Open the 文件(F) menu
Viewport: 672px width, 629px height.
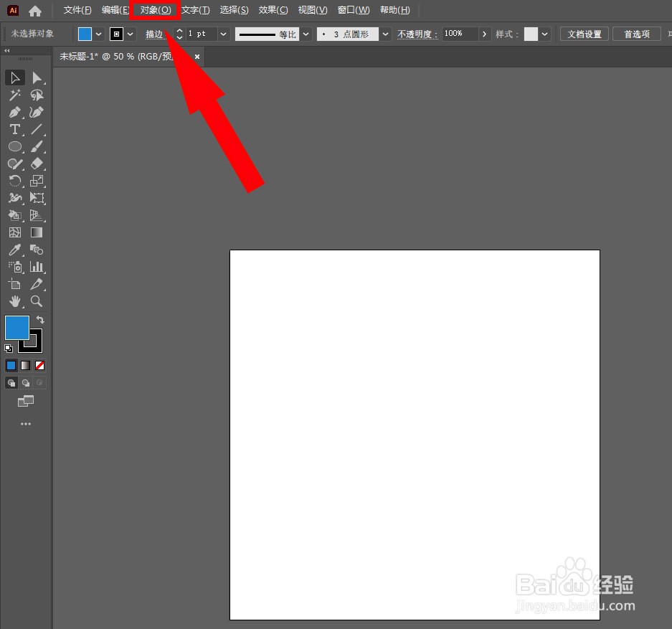[77, 10]
